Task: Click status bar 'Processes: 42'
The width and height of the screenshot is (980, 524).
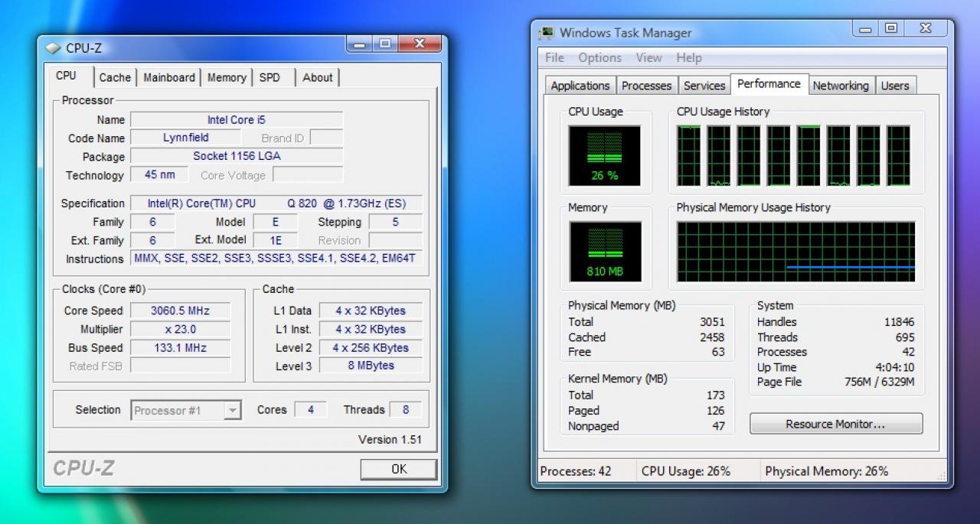Action: (x=576, y=471)
